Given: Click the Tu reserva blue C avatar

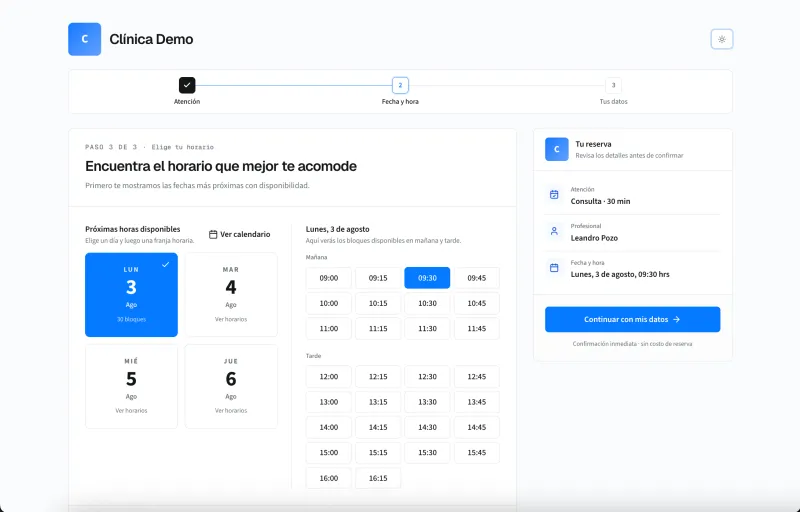Looking at the screenshot, I should tap(557, 149).
